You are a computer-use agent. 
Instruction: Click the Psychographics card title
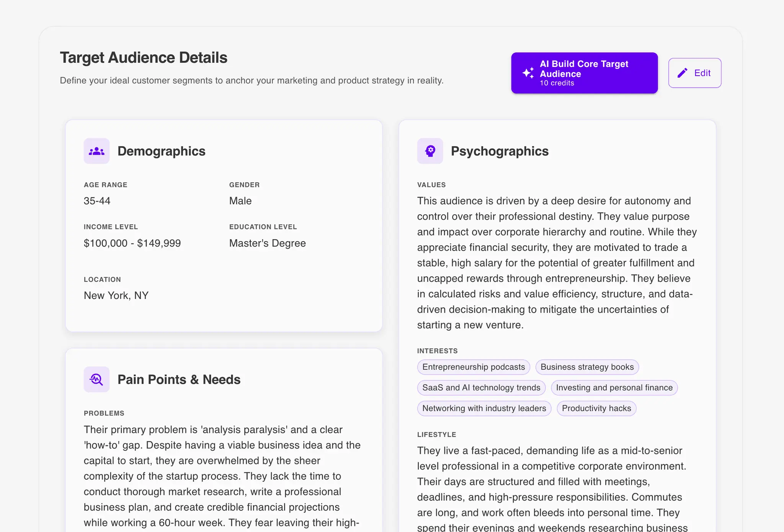click(500, 151)
